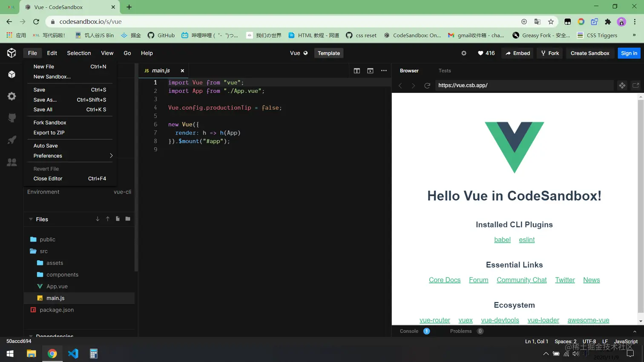Collapse the Files section
Image resolution: width=644 pixels, height=362 pixels.
(31, 219)
